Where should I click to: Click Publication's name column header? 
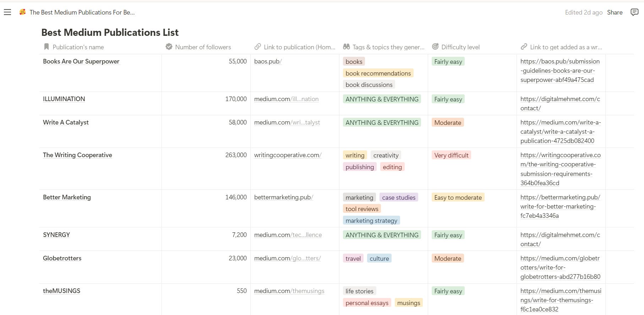click(x=78, y=47)
